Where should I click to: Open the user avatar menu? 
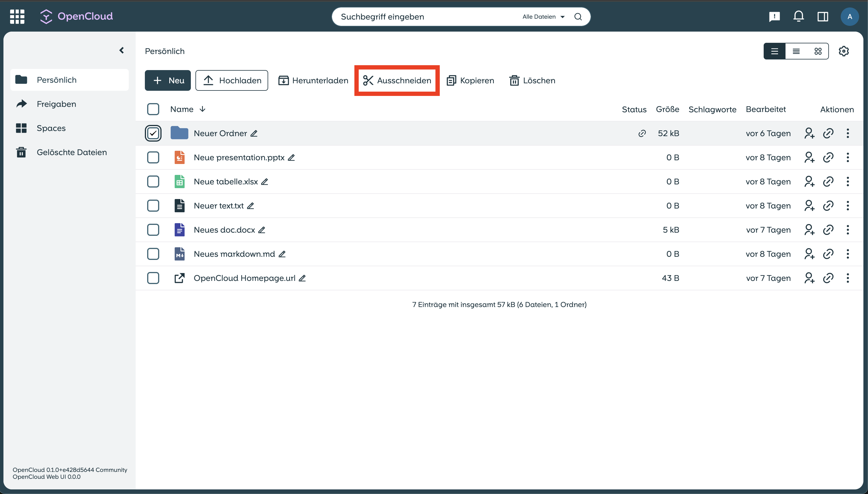[x=849, y=17]
